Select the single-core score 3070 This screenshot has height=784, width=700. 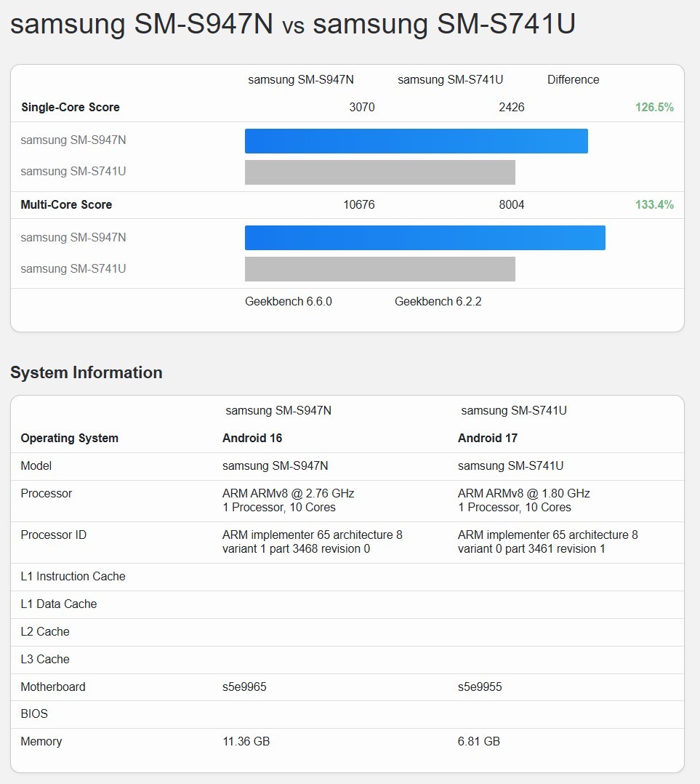pos(363,107)
